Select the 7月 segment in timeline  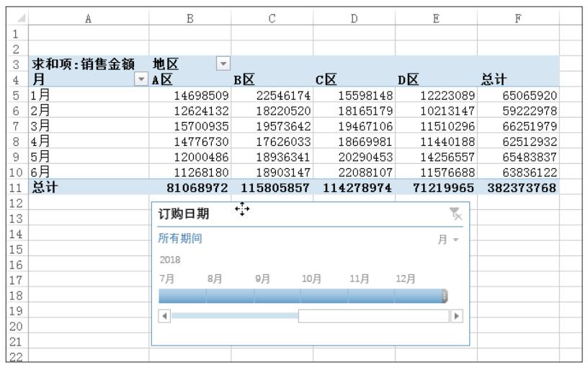(x=182, y=296)
